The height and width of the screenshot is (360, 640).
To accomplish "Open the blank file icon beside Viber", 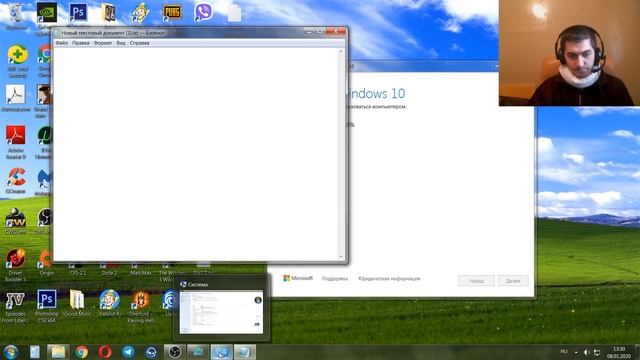I will point(234,13).
